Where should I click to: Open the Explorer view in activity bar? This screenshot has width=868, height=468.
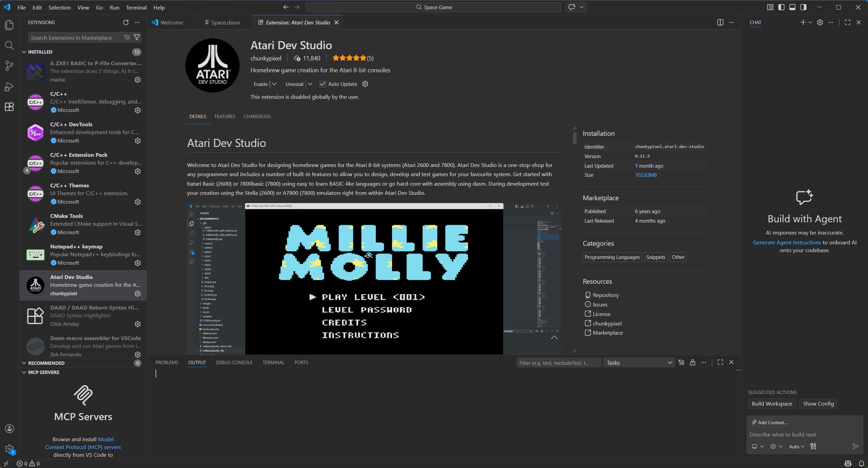(10, 25)
